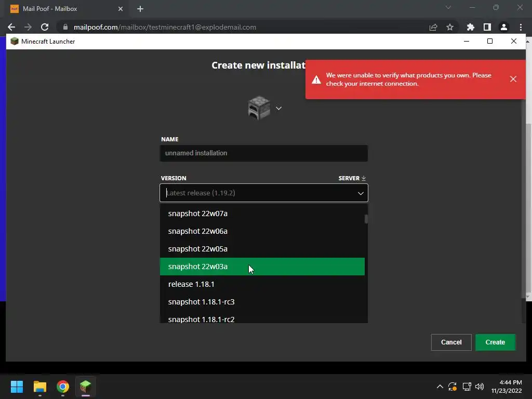532x399 pixels.
Task: Open a new Chrome tab
Action: click(x=140, y=9)
